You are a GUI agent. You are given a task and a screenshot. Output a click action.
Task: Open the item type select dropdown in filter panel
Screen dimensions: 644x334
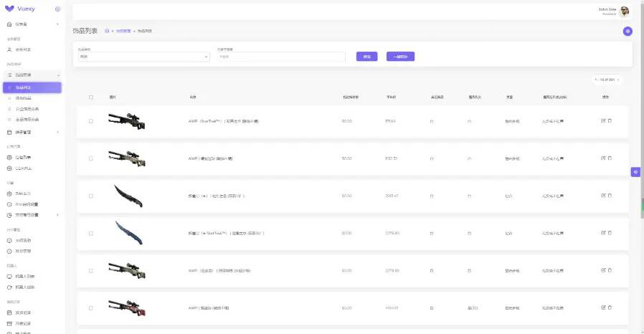pos(143,57)
